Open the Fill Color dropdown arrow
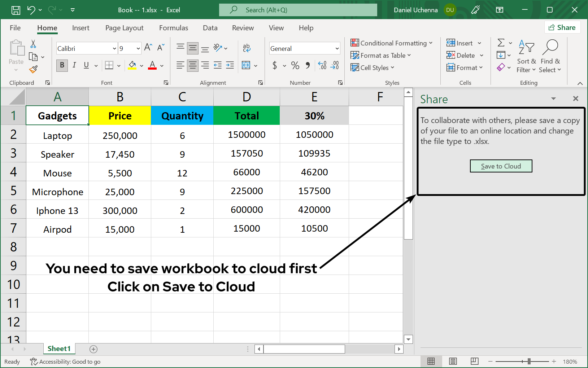 coord(141,65)
